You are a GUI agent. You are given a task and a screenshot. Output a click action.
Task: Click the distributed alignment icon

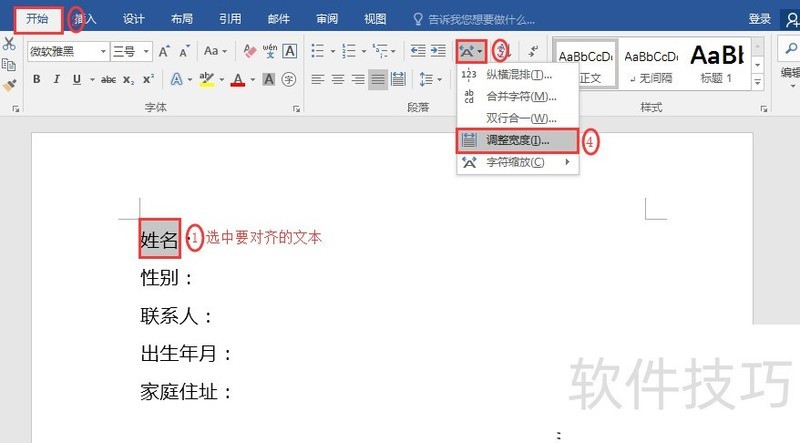pyautogui.click(x=398, y=79)
